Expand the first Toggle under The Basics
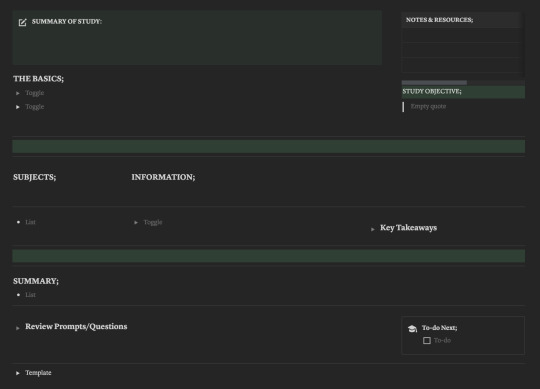 coord(18,93)
